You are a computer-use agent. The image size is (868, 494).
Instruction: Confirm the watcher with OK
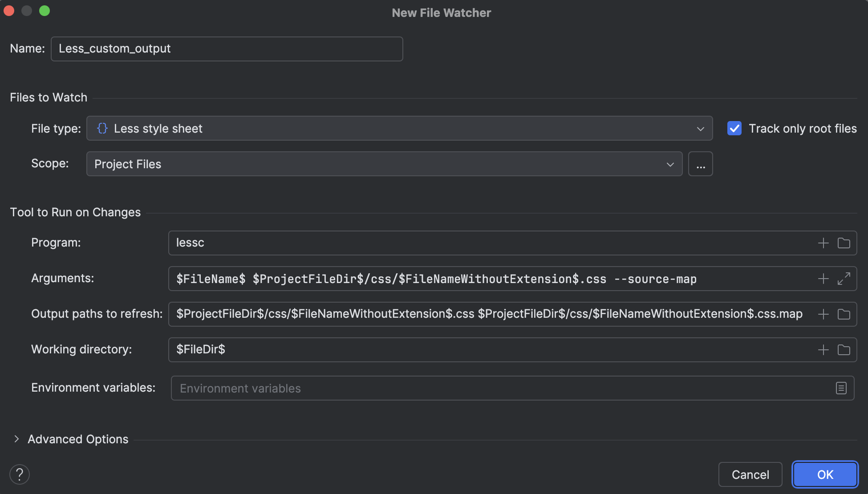point(824,474)
